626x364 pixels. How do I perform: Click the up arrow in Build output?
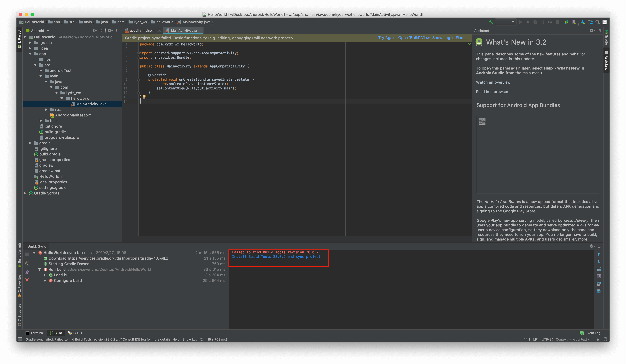(x=599, y=254)
